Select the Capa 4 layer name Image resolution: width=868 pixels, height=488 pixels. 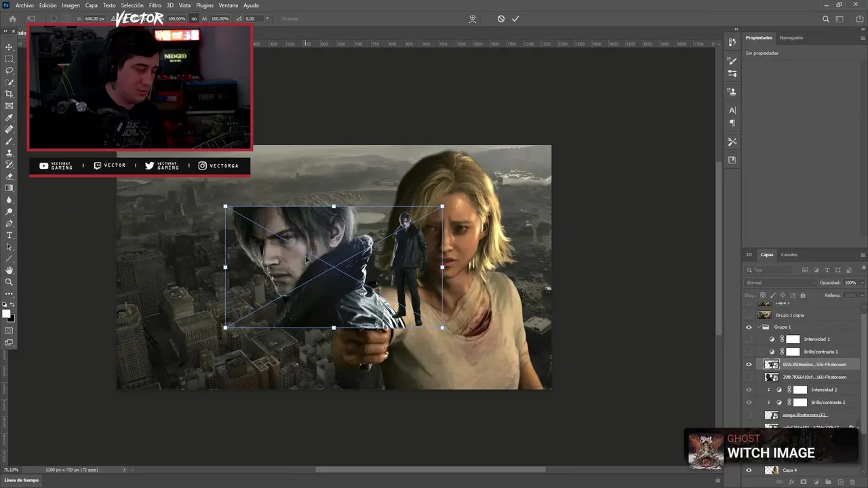pyautogui.click(x=790, y=470)
